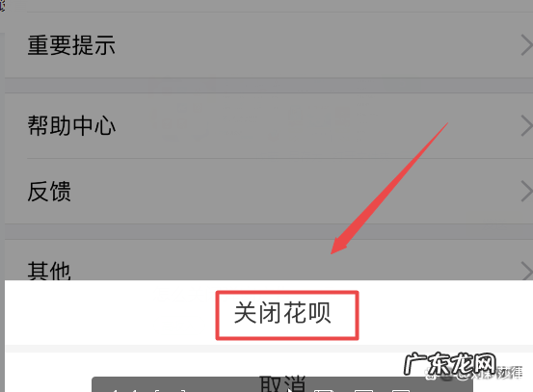Tap the 关闭花呗 button
Viewport: 533px width, 392px height.
pos(287,315)
